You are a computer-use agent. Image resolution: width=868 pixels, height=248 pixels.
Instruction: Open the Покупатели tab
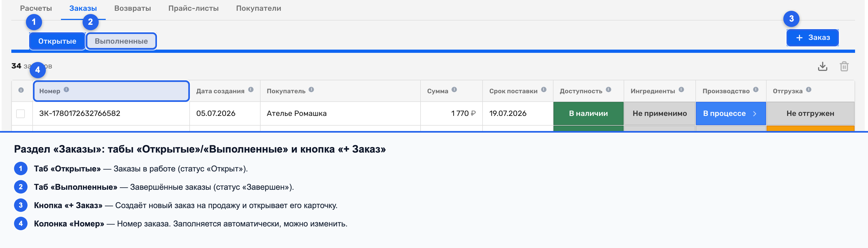pos(258,8)
